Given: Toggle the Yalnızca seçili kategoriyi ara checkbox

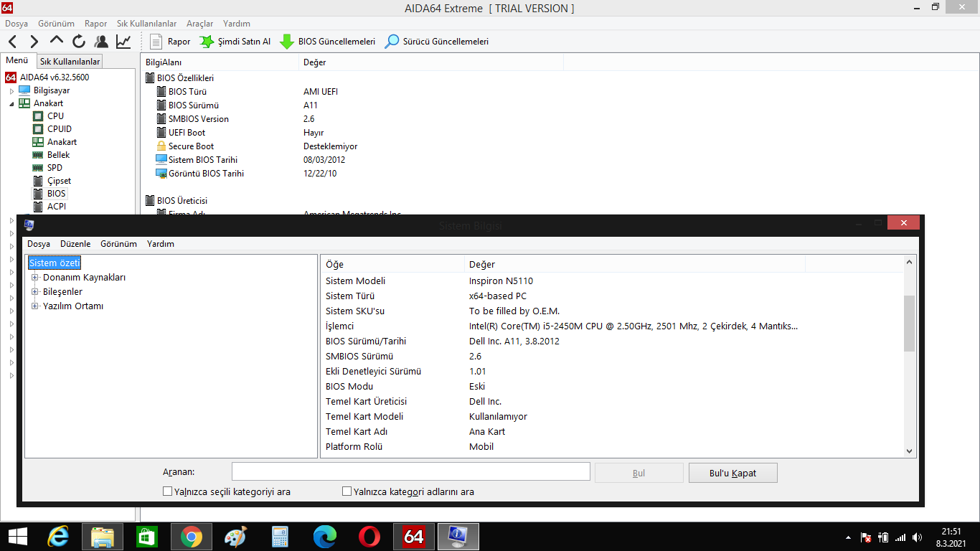Looking at the screenshot, I should [x=168, y=491].
